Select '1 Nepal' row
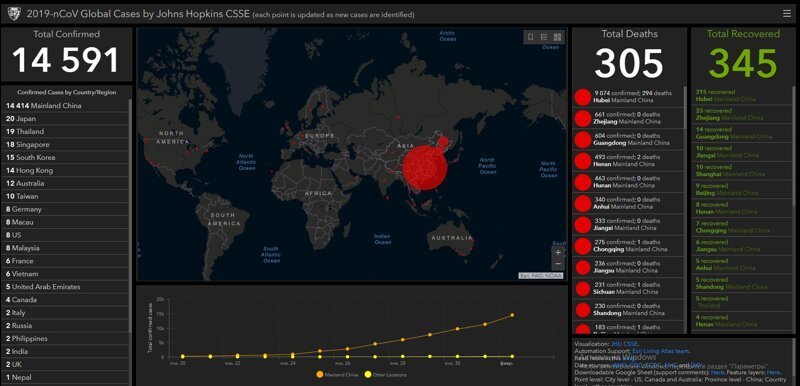Image resolution: width=800 pixels, height=386 pixels. pyautogui.click(x=65, y=377)
